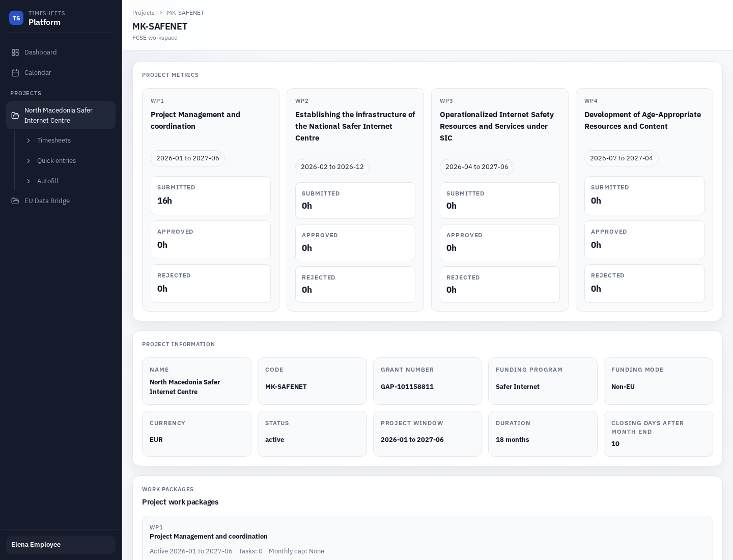The image size is (733, 560).
Task: Click the date range chip 2026-01 to 2027-06
Action: click(187, 158)
